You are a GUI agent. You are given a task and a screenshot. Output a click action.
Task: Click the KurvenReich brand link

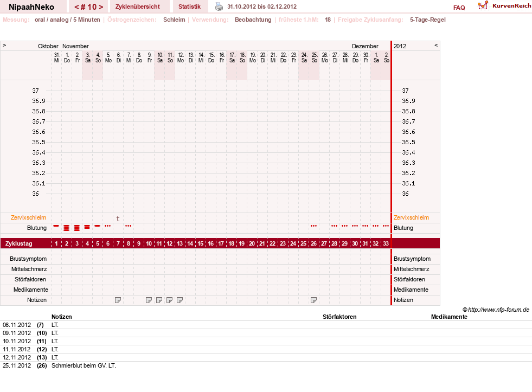(512, 6)
